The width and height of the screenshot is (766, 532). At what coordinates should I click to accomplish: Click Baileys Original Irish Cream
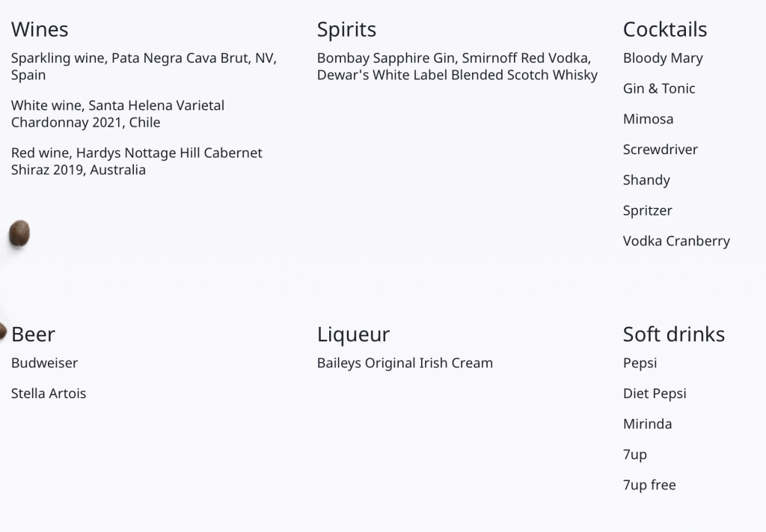[x=405, y=363]
